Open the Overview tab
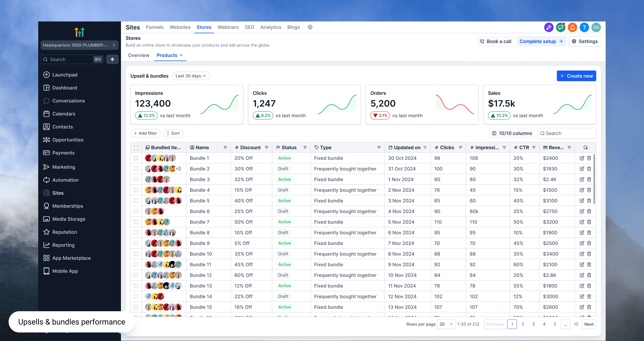This screenshot has width=644, height=341. tap(138, 55)
